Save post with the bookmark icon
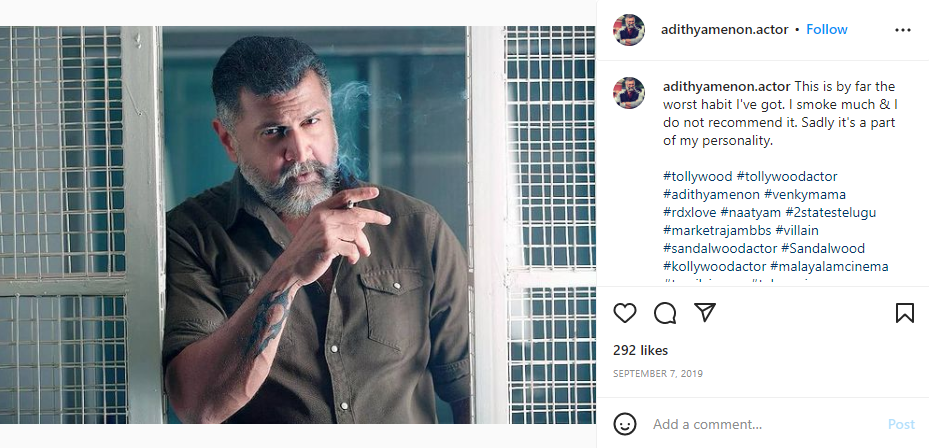929x448 pixels. click(x=904, y=313)
